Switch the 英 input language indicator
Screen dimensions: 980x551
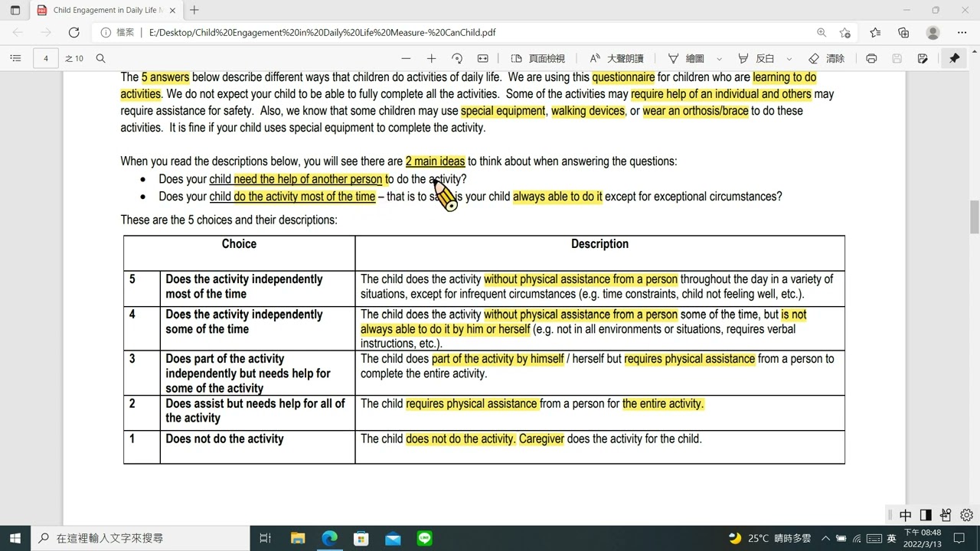click(x=891, y=538)
